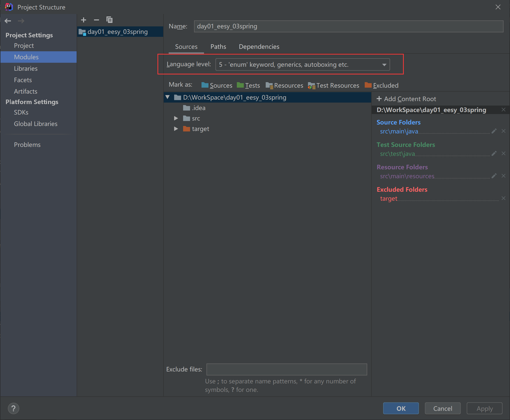Click the module Name input field
This screenshot has height=420, width=510.
pos(349,26)
